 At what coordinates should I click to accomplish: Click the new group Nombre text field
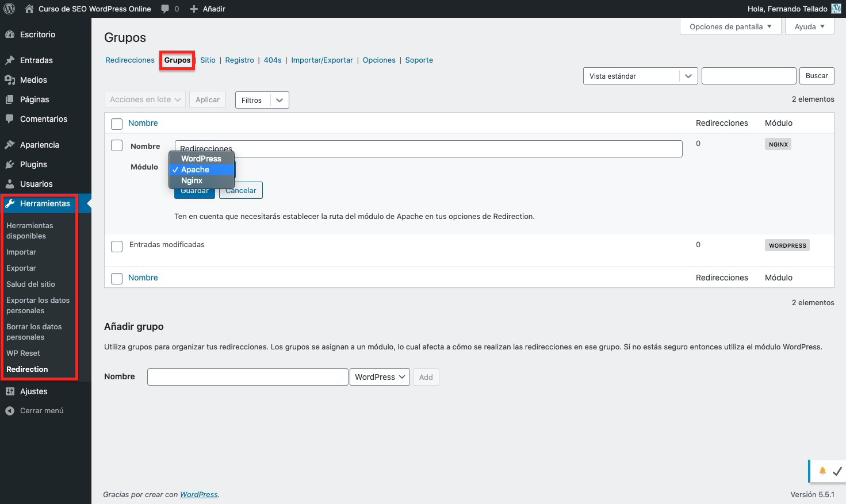247,377
